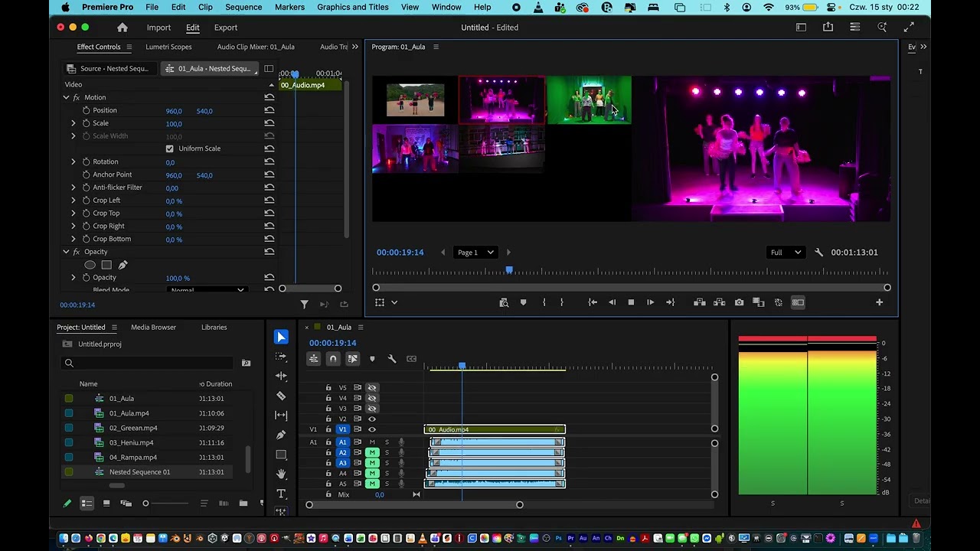
Task: Select the Slip tool
Action: pyautogui.click(x=281, y=415)
